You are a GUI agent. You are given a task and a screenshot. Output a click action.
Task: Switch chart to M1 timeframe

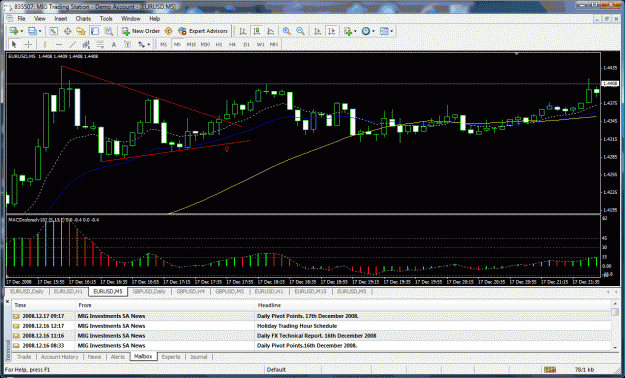point(163,44)
